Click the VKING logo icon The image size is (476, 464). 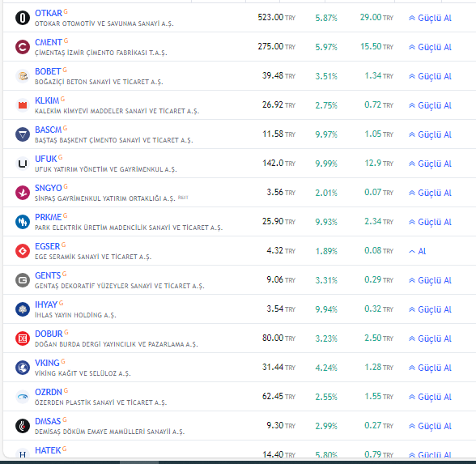click(x=23, y=368)
